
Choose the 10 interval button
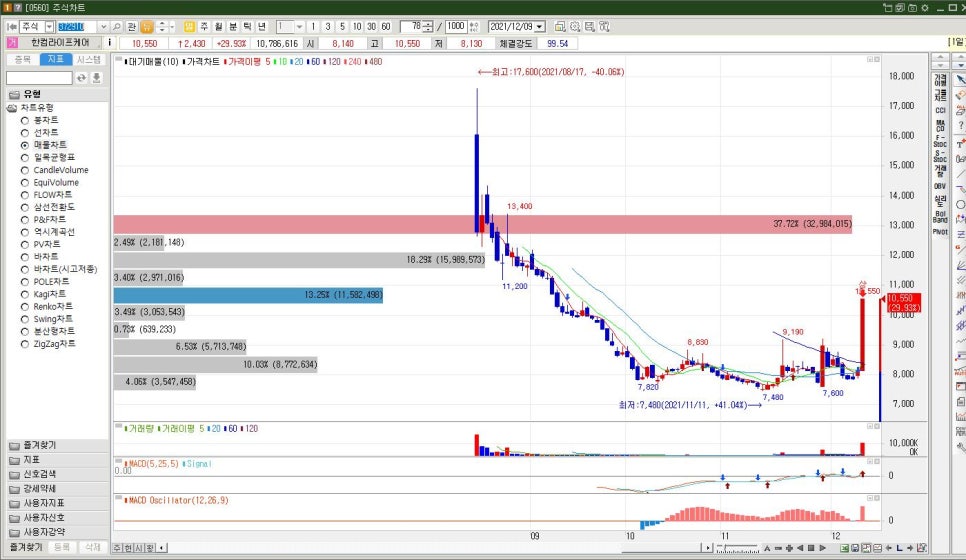(x=357, y=26)
